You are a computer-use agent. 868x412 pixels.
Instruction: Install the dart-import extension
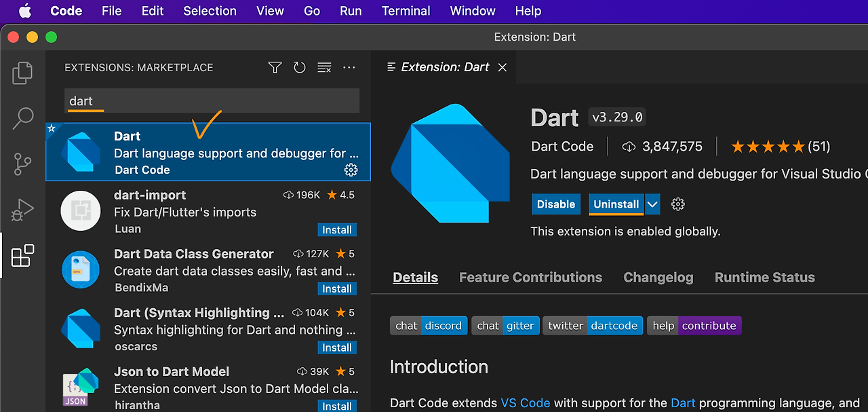[x=337, y=230]
